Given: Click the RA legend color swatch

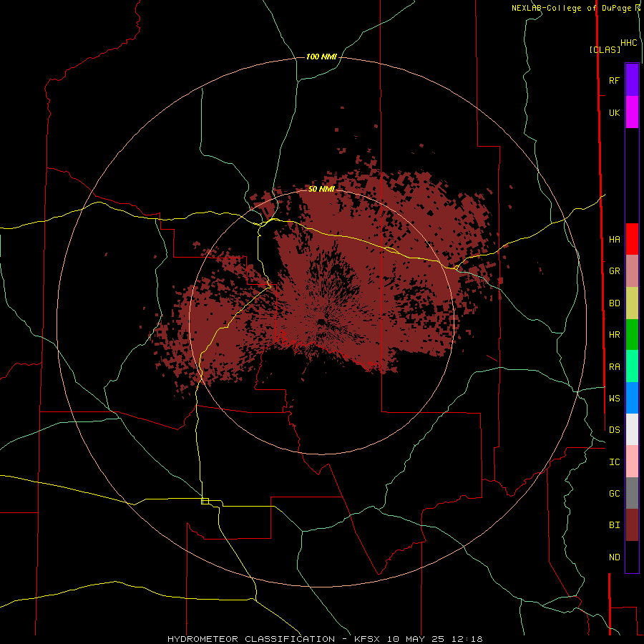Looking at the screenshot, I should (632, 366).
